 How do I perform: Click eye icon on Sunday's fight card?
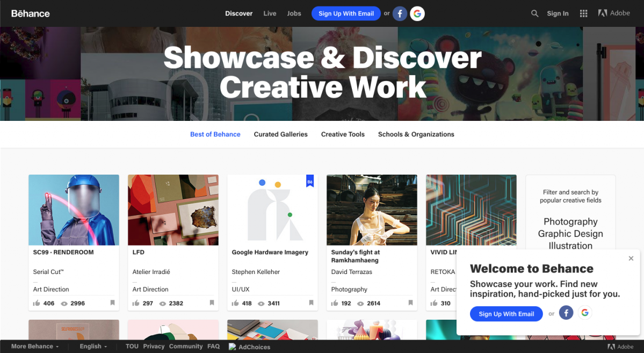point(360,304)
